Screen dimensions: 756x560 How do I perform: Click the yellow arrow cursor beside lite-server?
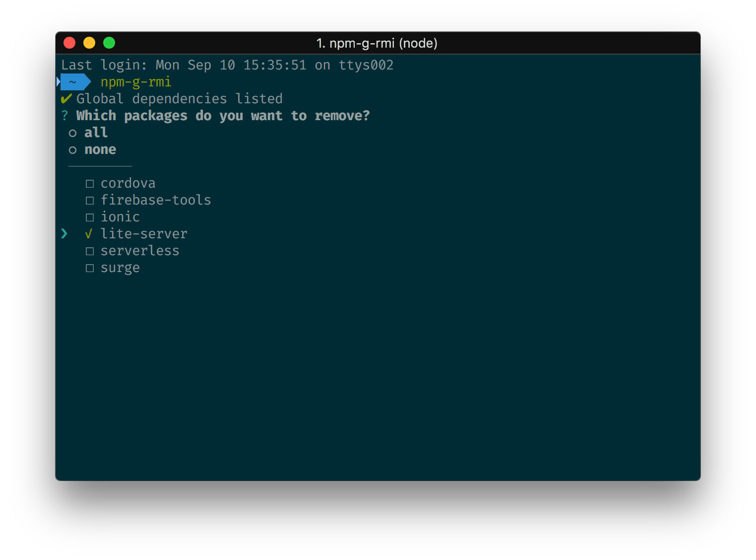pyautogui.click(x=64, y=233)
